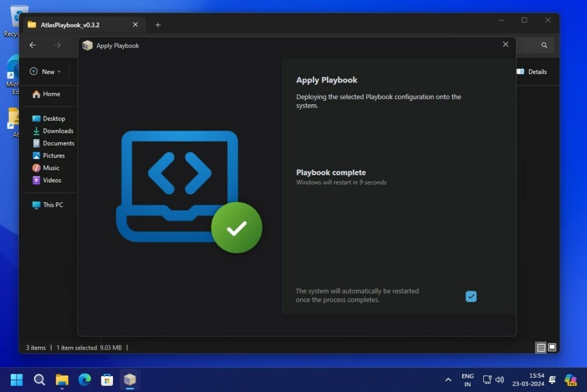Add a new File Explorer tab

[158, 25]
